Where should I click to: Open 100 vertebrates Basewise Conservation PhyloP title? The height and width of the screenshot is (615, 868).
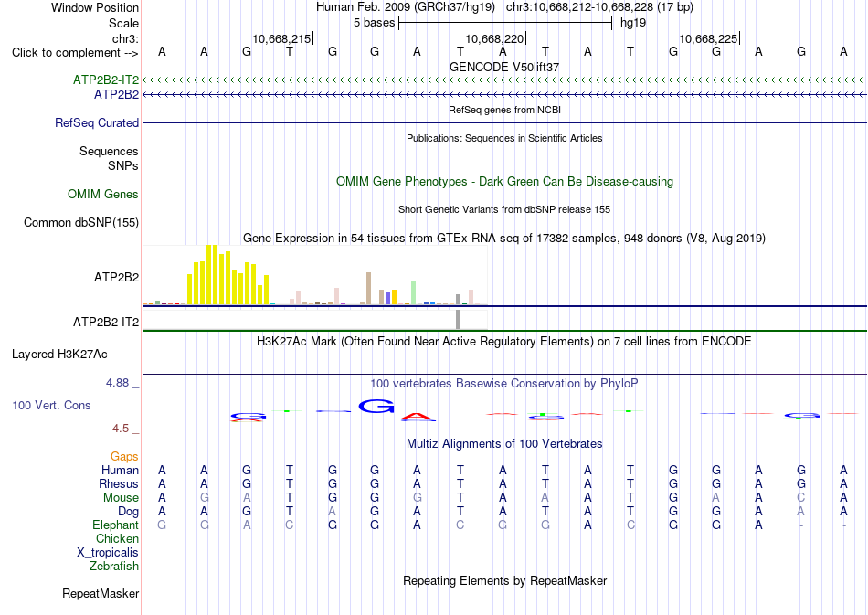pos(504,384)
